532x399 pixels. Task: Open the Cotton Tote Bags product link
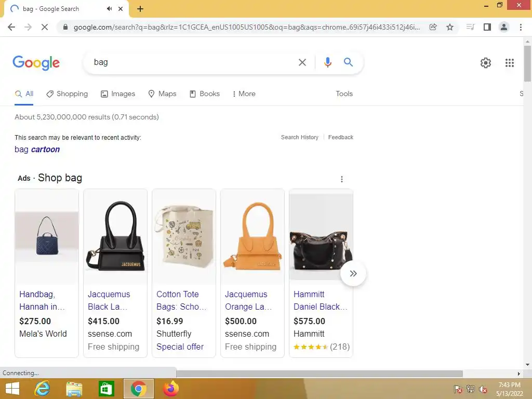pos(181,301)
